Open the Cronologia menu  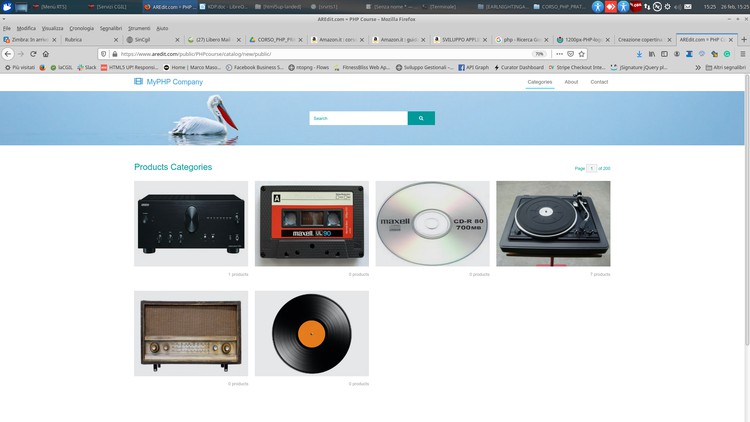(81, 28)
